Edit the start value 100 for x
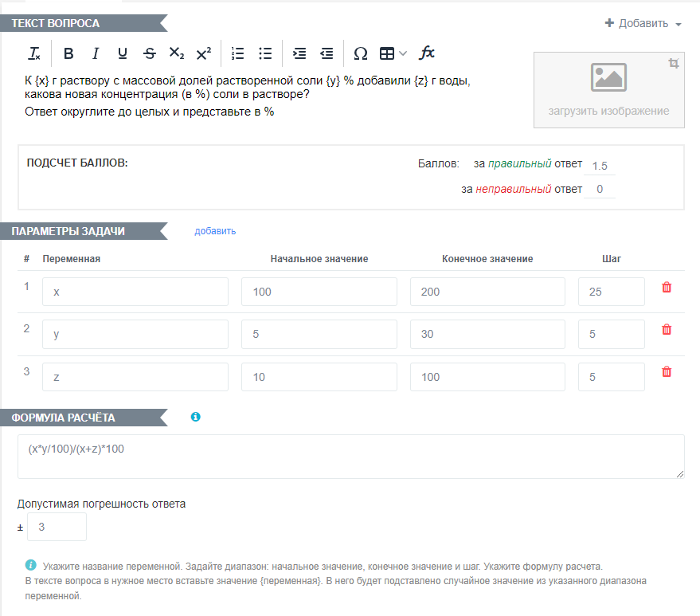This screenshot has width=700, height=616. coord(319,292)
